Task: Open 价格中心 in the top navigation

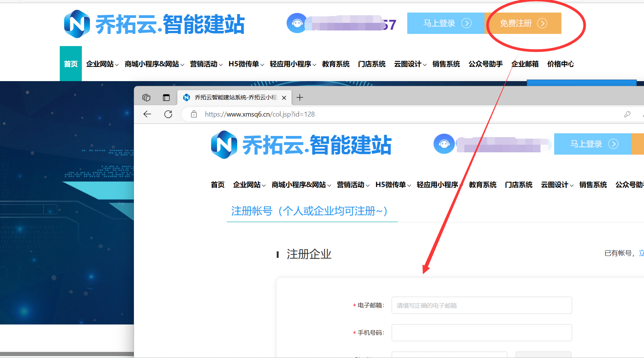Action: [x=561, y=64]
